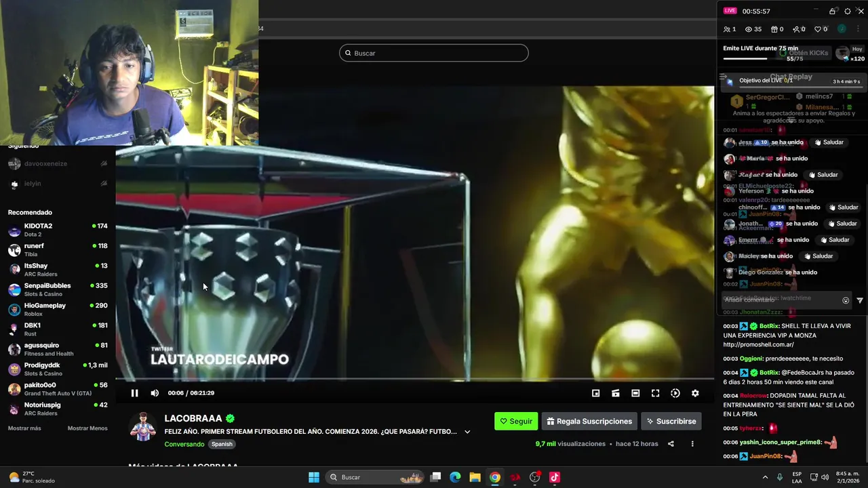Viewport: 868px width, 488px height.
Task: Click Saludar next to chinooff
Action: 843,207
